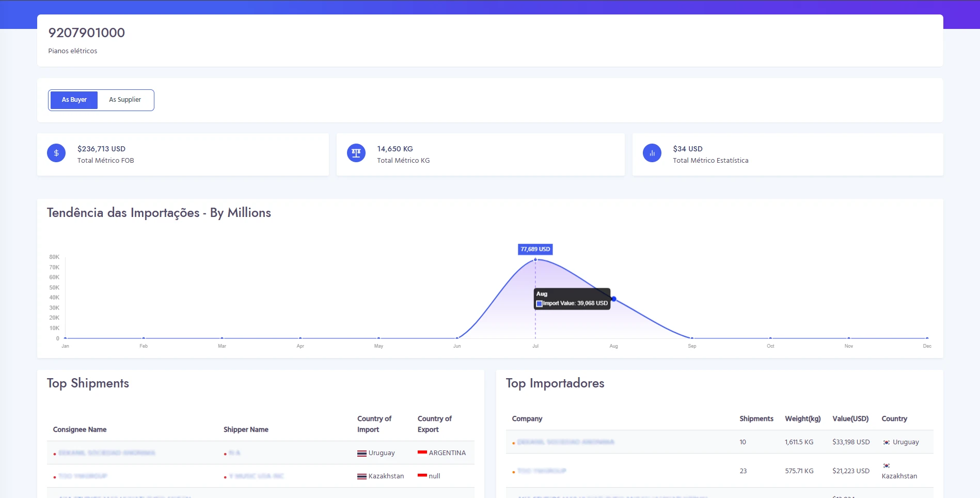Click the Shipments column header

coord(756,418)
